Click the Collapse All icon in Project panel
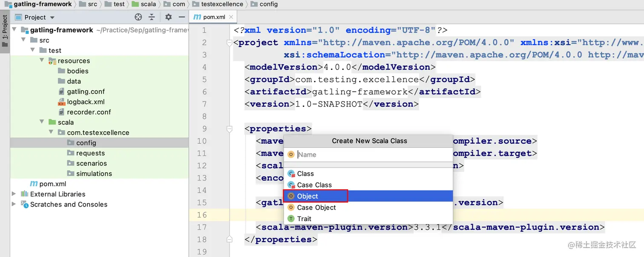This screenshot has width=644, height=257. 151,17
